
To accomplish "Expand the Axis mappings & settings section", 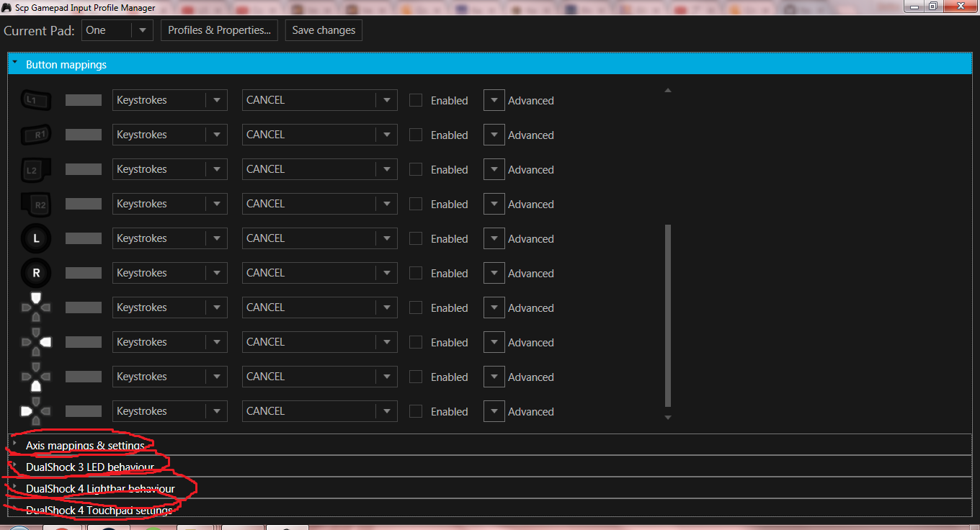I will point(86,446).
